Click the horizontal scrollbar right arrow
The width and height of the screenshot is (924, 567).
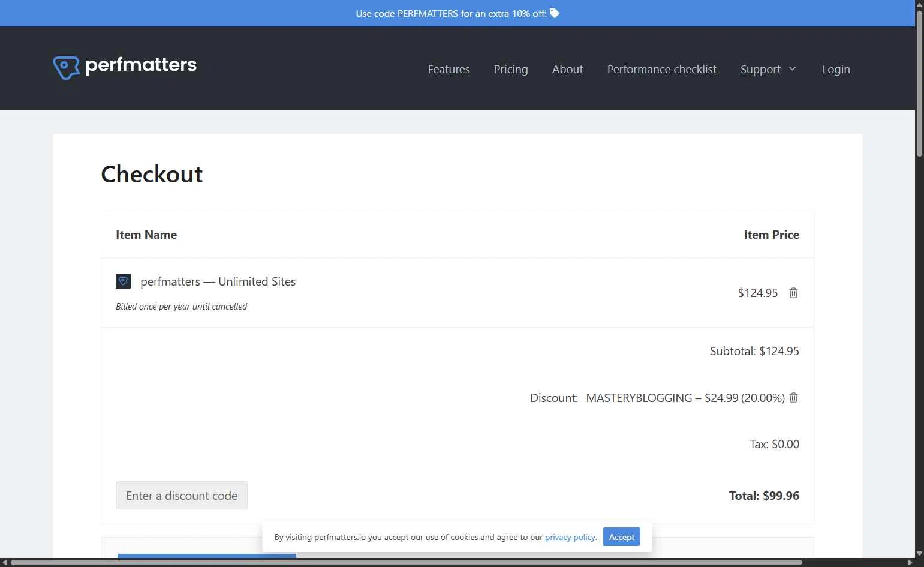coord(910,563)
